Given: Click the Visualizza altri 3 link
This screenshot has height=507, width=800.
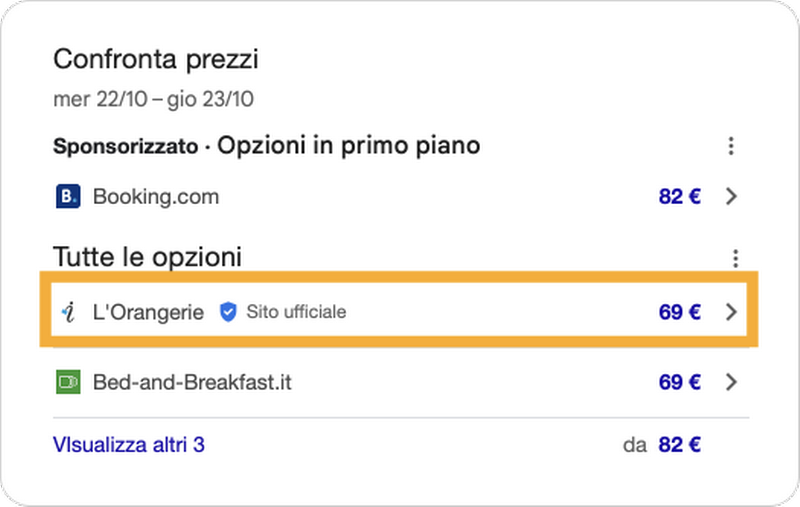Looking at the screenshot, I should (x=129, y=444).
